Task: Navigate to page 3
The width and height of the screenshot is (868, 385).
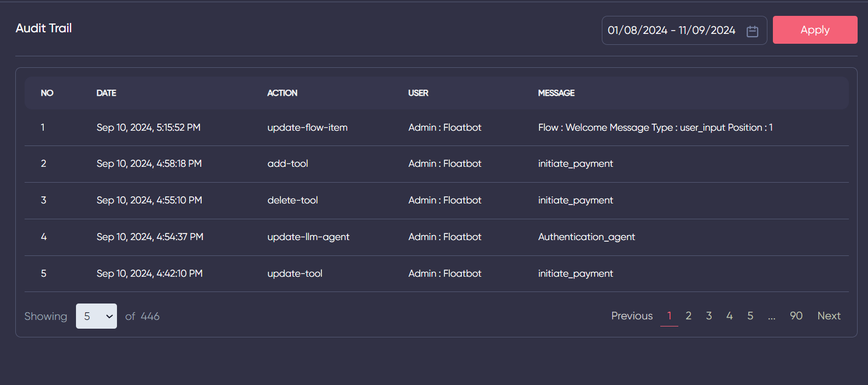Action: click(709, 316)
